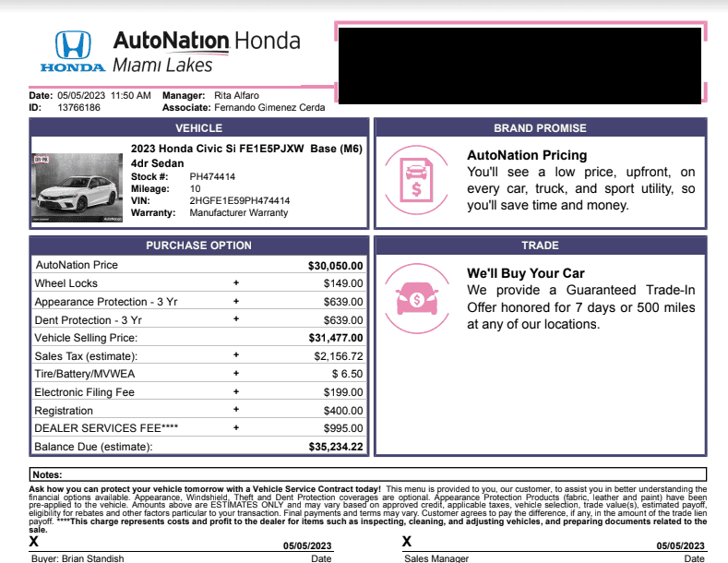Click the Vehicle Selling Price value $31,477.00
This screenshot has height=563, width=728.
pos(336,338)
